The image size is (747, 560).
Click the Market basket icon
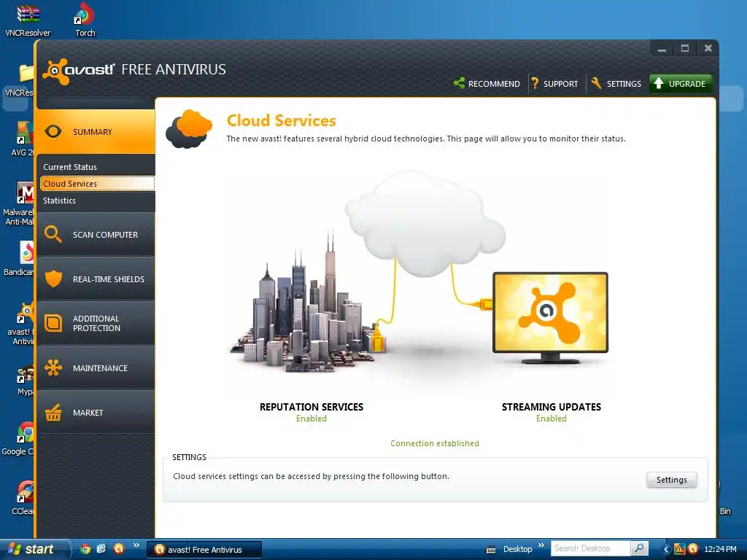(x=53, y=413)
